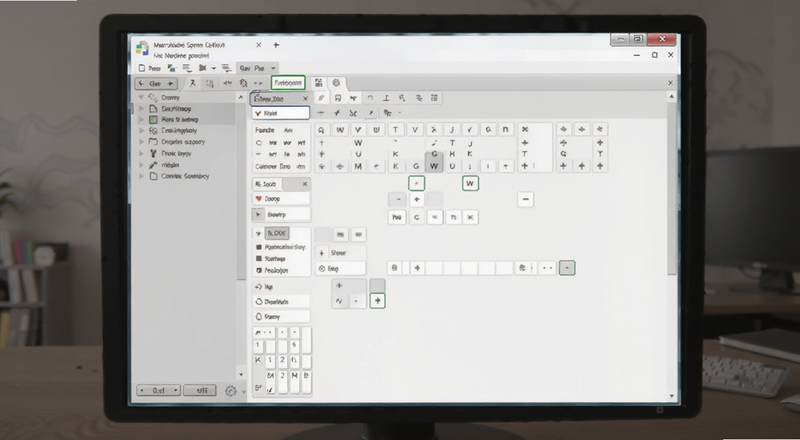Switch to the tab with the colored circle icon

[x=336, y=83]
